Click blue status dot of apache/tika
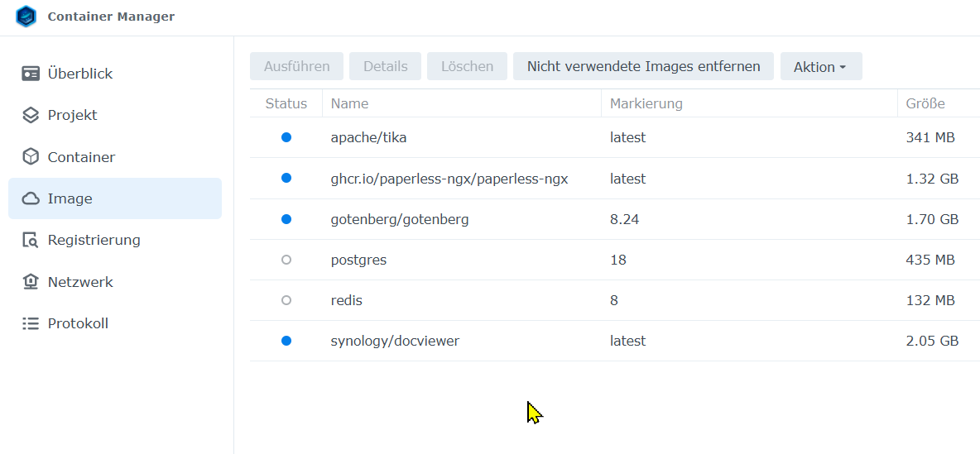Image resolution: width=980 pixels, height=454 pixels. tap(286, 137)
